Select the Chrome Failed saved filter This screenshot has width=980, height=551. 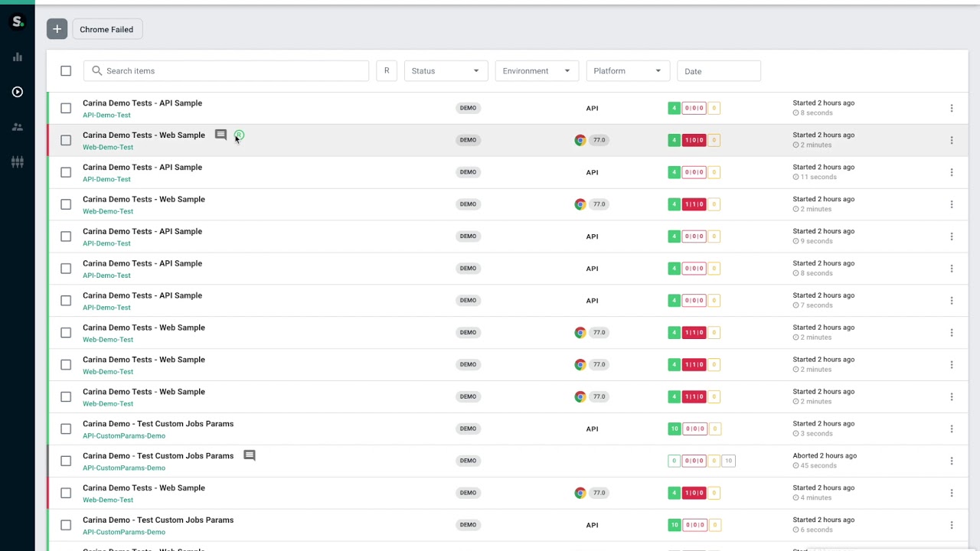(106, 29)
